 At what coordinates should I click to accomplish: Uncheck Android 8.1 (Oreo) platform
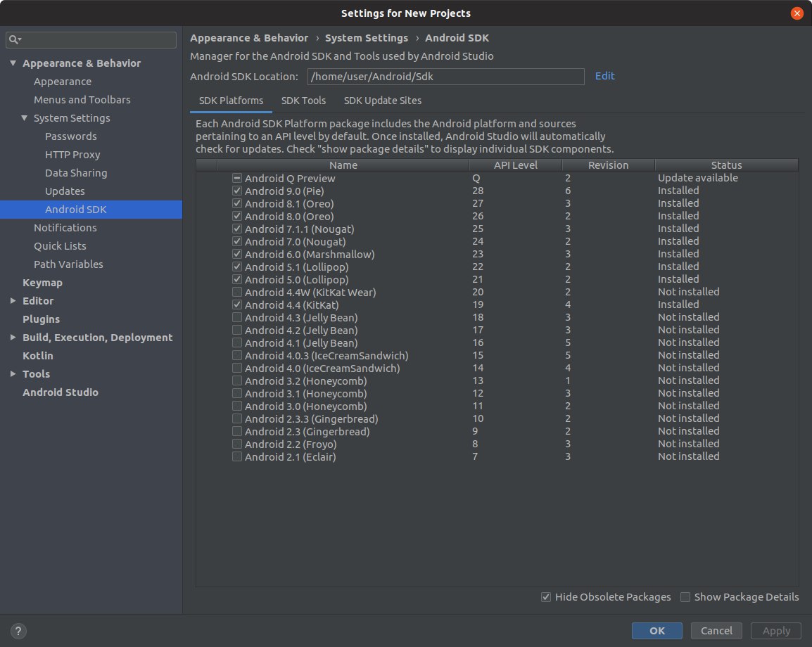point(236,203)
